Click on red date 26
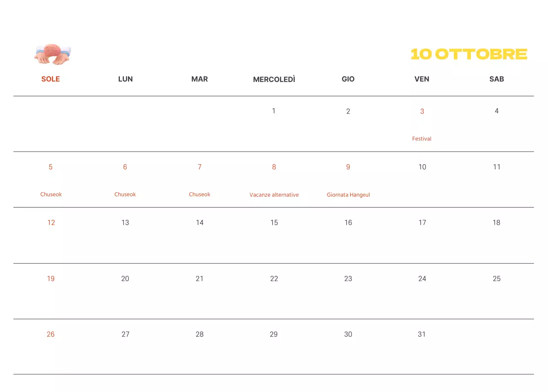Screen dimensions: 548x392 coord(51,334)
